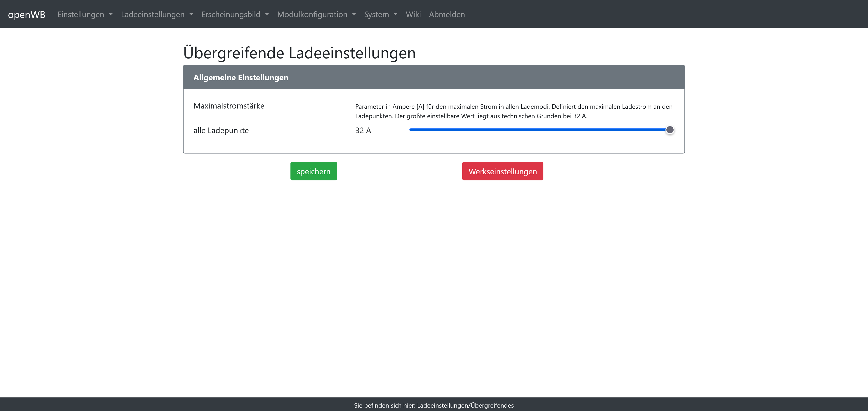Click the caret arrow beside Einstellungen
868x411 pixels.
(x=111, y=14)
